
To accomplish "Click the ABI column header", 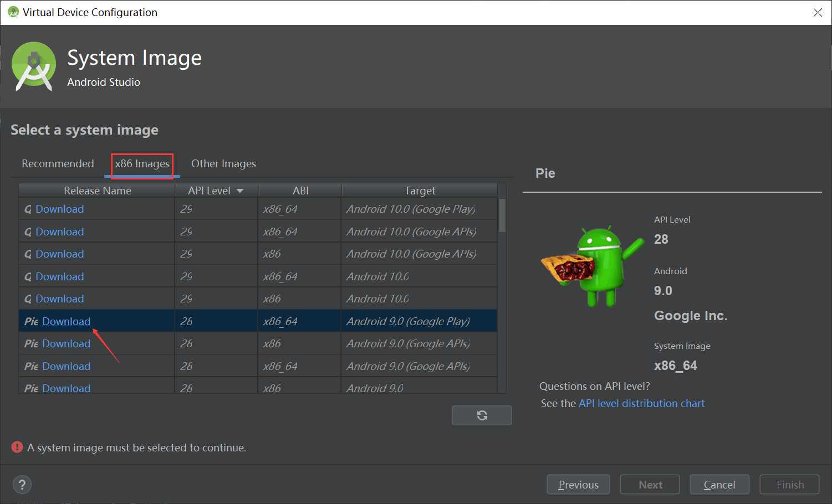I will coord(300,191).
